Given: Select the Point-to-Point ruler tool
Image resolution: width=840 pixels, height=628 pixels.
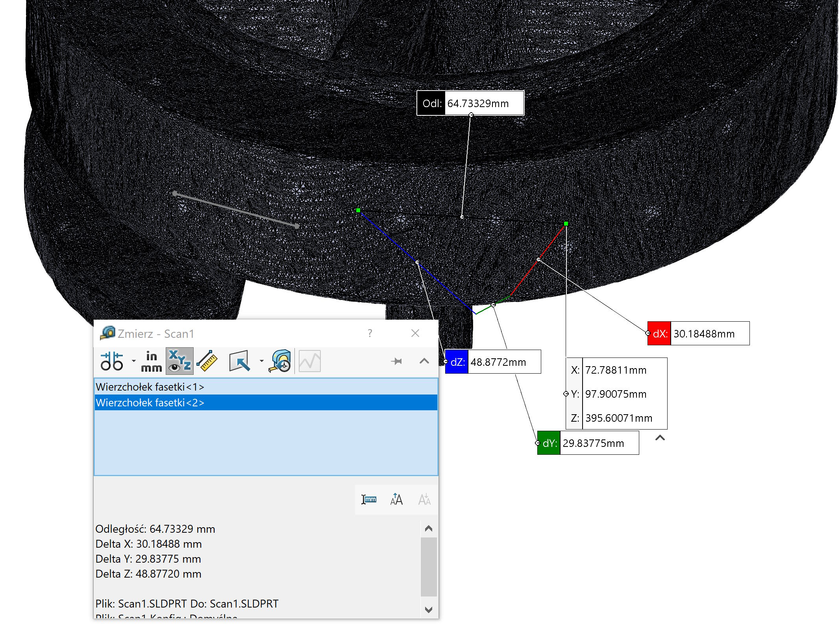Looking at the screenshot, I should point(207,361).
